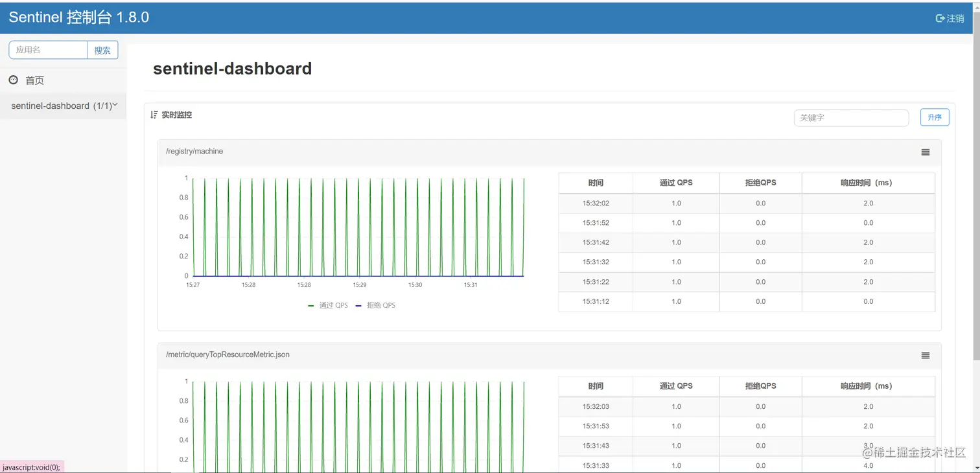The image size is (980, 473).
Task: Click the 15:31:52 time cell
Action: click(x=596, y=223)
